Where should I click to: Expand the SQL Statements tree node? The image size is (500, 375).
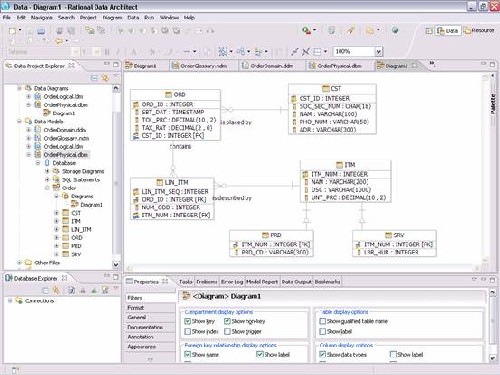(47, 179)
